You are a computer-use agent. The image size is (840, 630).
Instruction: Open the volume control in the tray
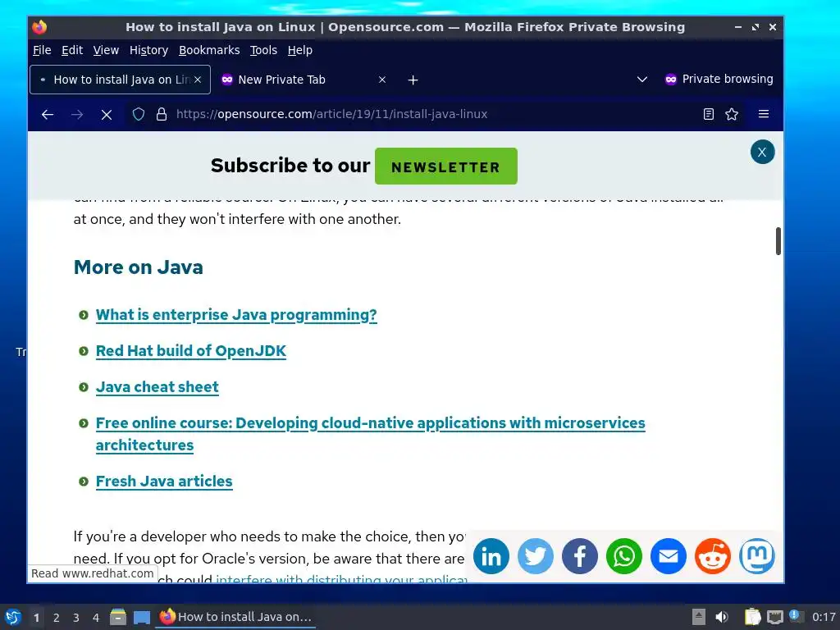tap(722, 617)
